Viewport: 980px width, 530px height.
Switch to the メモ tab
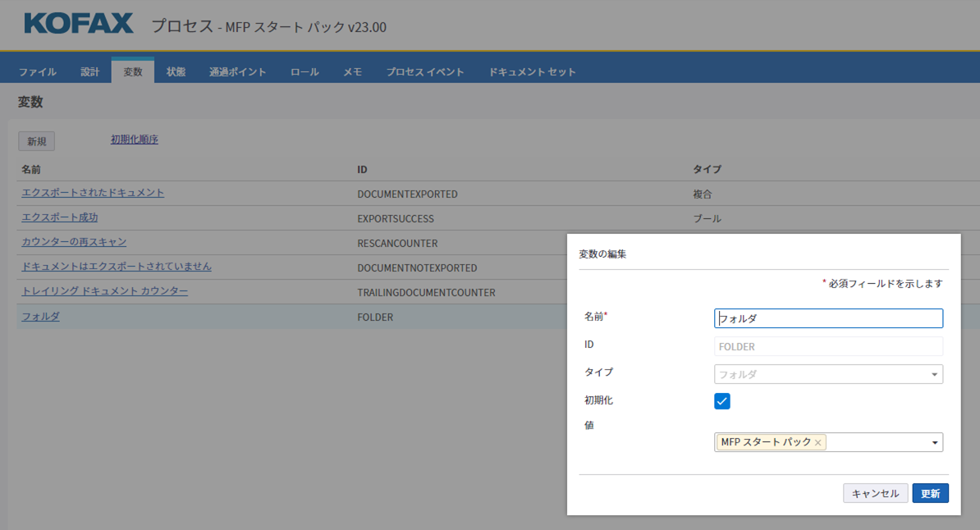(x=352, y=72)
